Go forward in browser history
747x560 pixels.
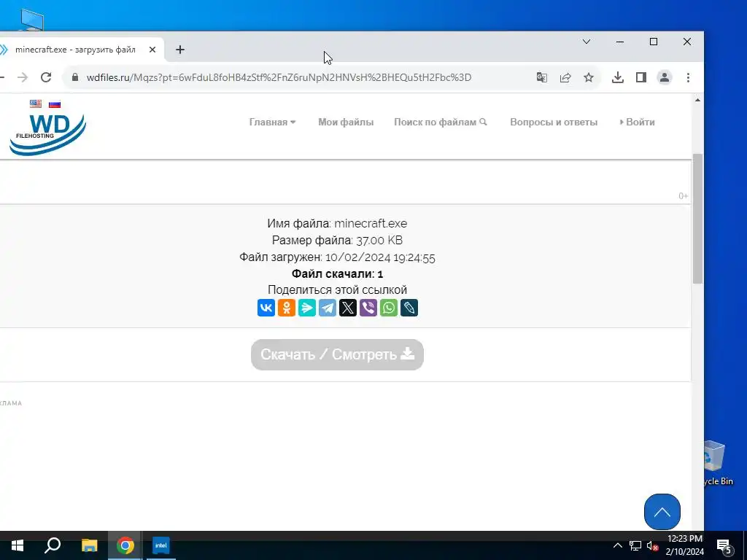point(23,77)
